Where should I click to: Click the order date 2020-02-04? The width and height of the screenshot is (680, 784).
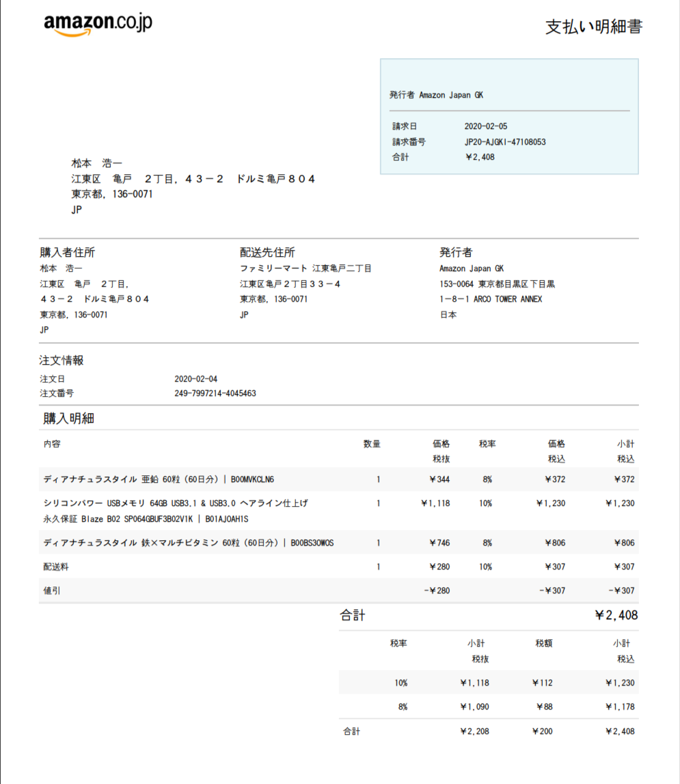(195, 378)
